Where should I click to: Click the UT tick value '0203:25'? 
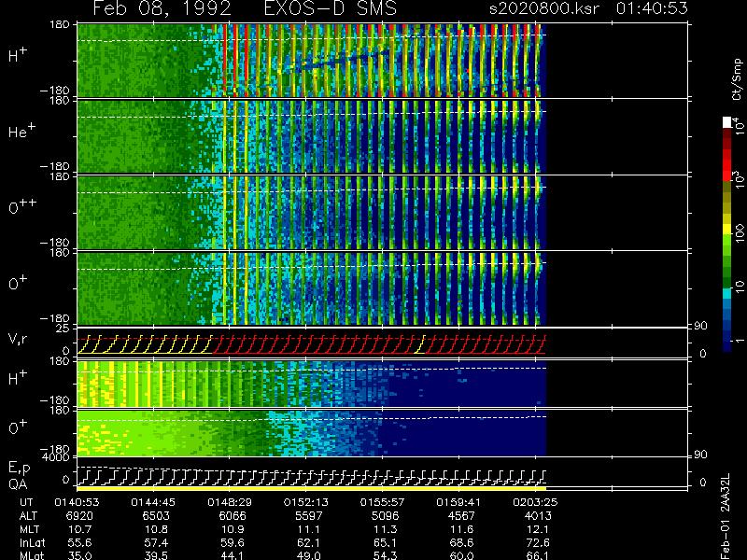click(535, 502)
